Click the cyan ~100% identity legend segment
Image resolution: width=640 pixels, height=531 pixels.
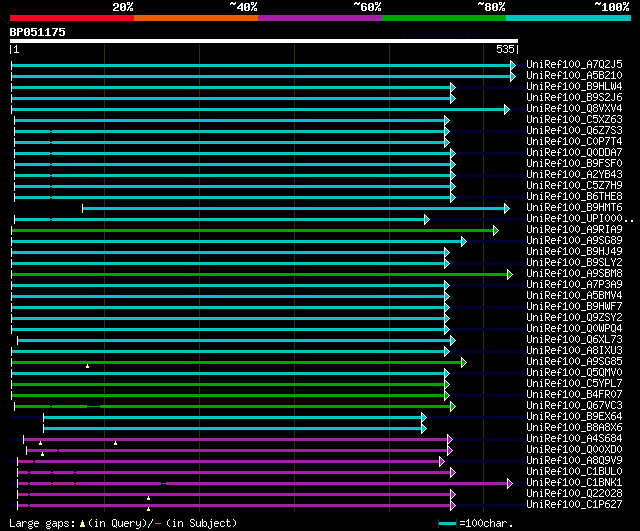(569, 18)
